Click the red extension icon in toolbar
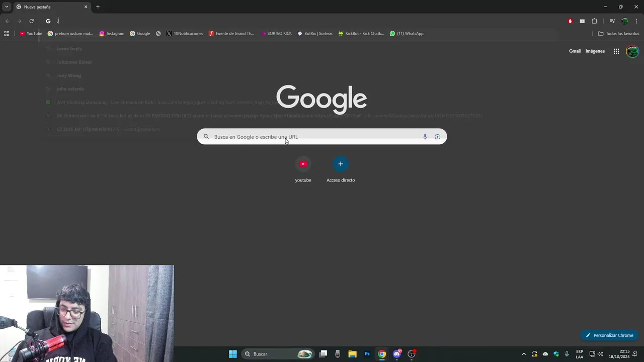 (x=570, y=21)
